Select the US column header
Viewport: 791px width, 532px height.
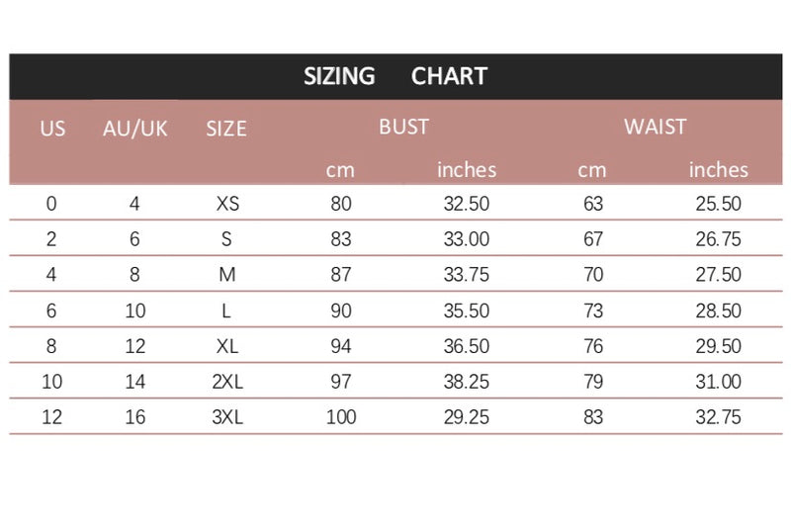tap(52, 129)
